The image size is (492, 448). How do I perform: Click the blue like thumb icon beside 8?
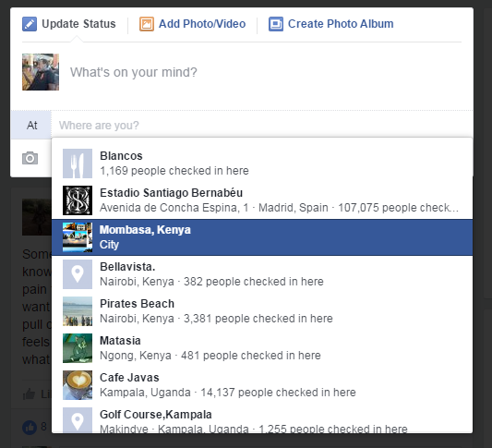click(x=30, y=427)
